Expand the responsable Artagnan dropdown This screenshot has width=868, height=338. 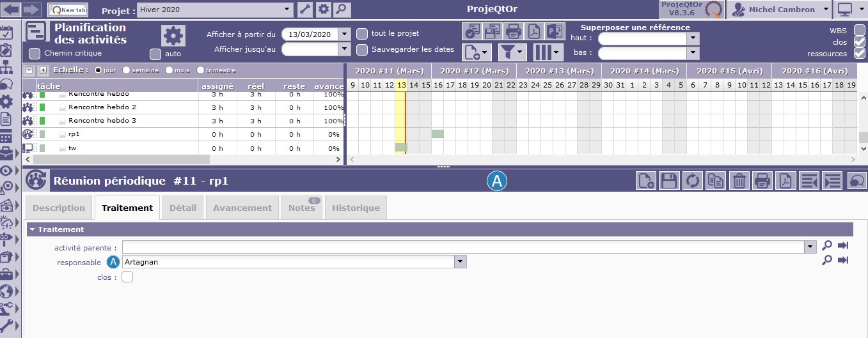click(x=459, y=262)
